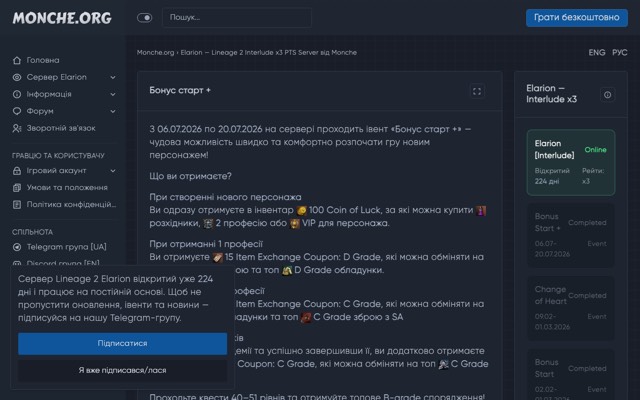This screenshot has width=640, height=400.
Task: Switch language to РУС
Action: coord(620,53)
